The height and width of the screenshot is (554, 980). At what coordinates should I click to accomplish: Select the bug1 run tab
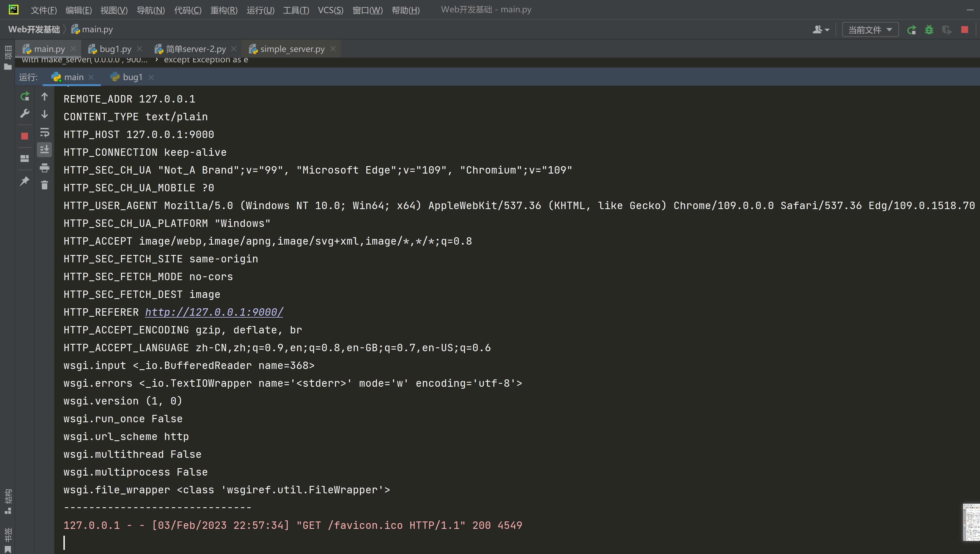(x=132, y=77)
